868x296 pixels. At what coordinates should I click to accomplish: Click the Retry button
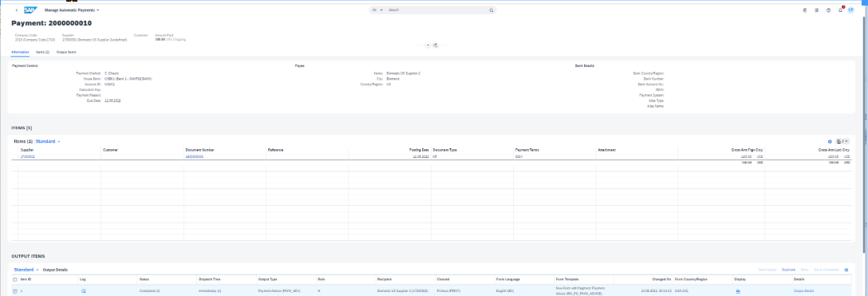point(804,270)
